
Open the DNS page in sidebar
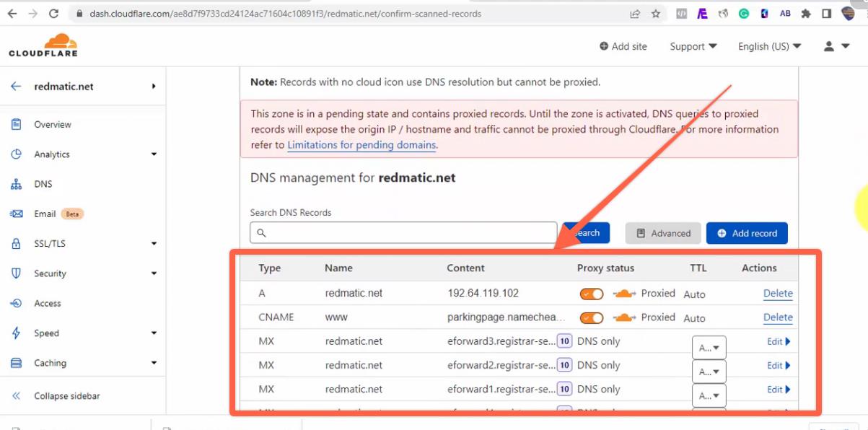43,184
